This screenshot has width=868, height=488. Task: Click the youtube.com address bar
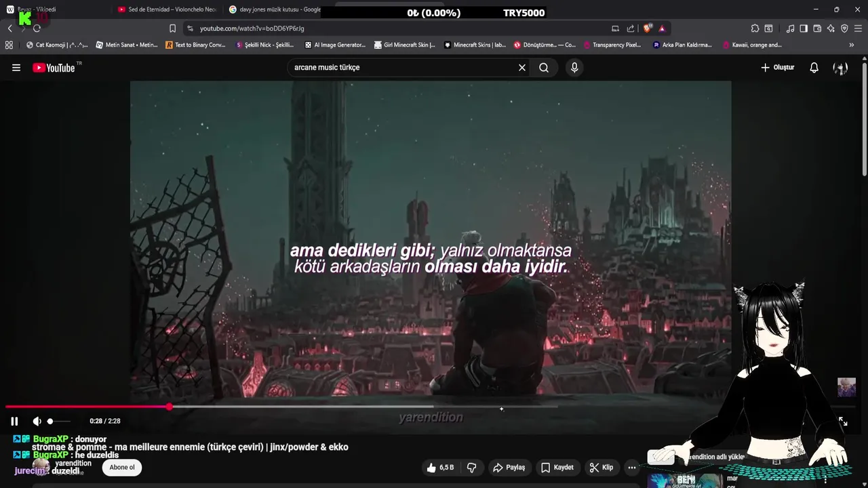coord(400,28)
